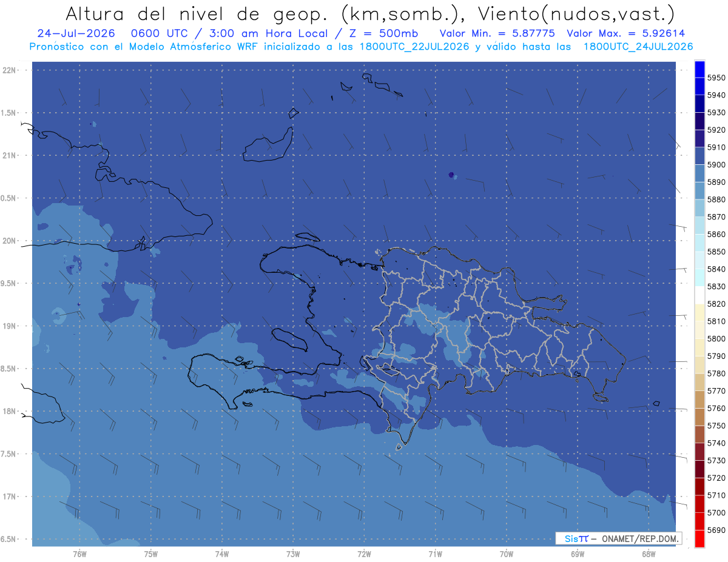Click the "75W" longitude label
This screenshot has height=562, width=728.
151,554
